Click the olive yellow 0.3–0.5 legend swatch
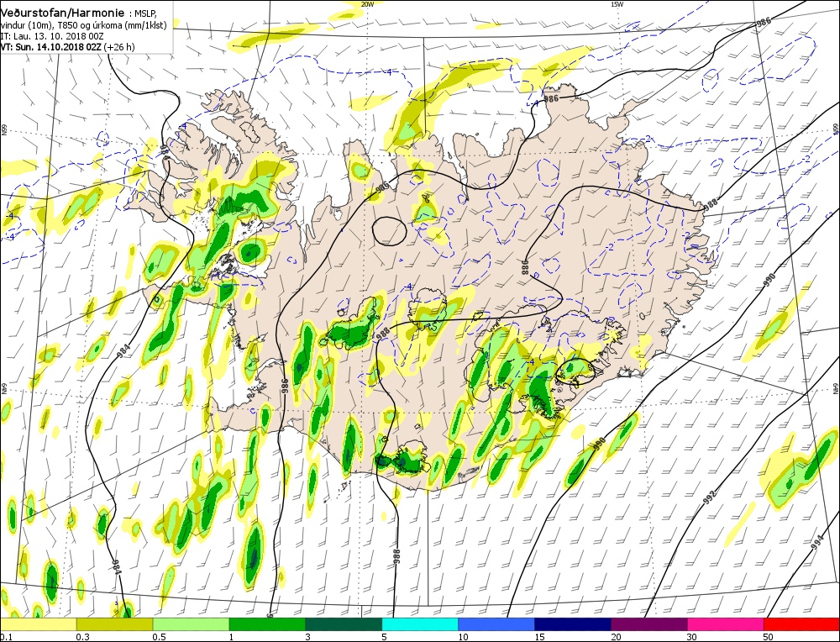The width and height of the screenshot is (840, 642). pyautogui.click(x=114, y=624)
